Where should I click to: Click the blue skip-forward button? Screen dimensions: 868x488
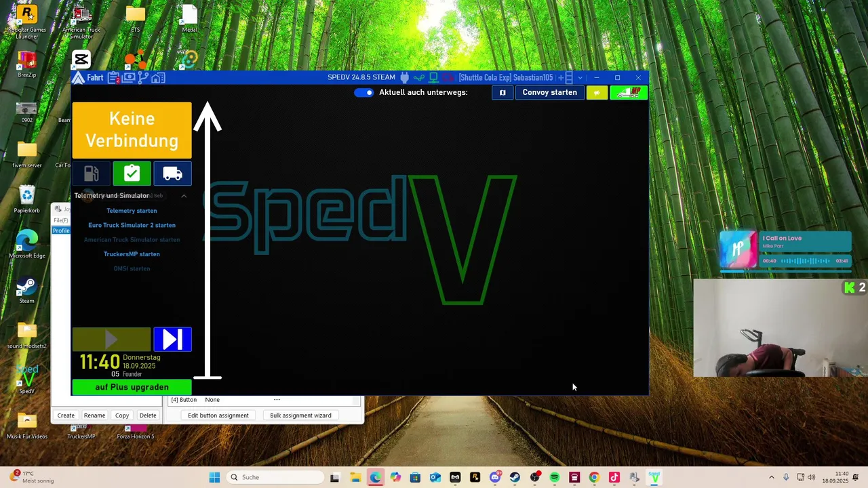click(173, 340)
